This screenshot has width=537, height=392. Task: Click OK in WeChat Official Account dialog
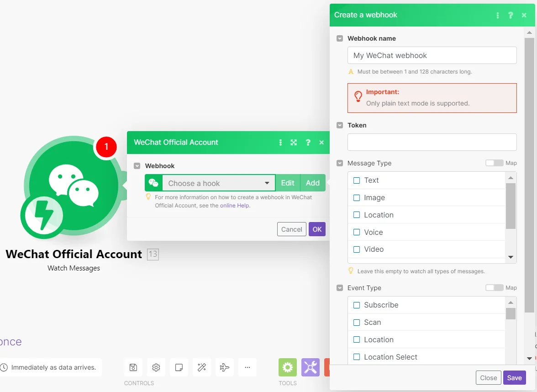click(317, 229)
